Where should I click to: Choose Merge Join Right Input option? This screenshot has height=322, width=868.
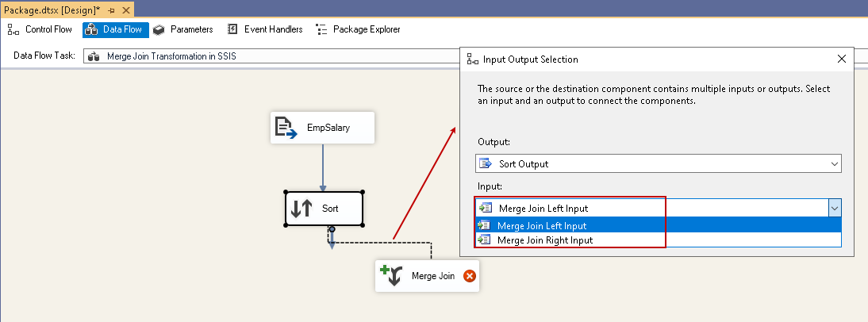(544, 240)
